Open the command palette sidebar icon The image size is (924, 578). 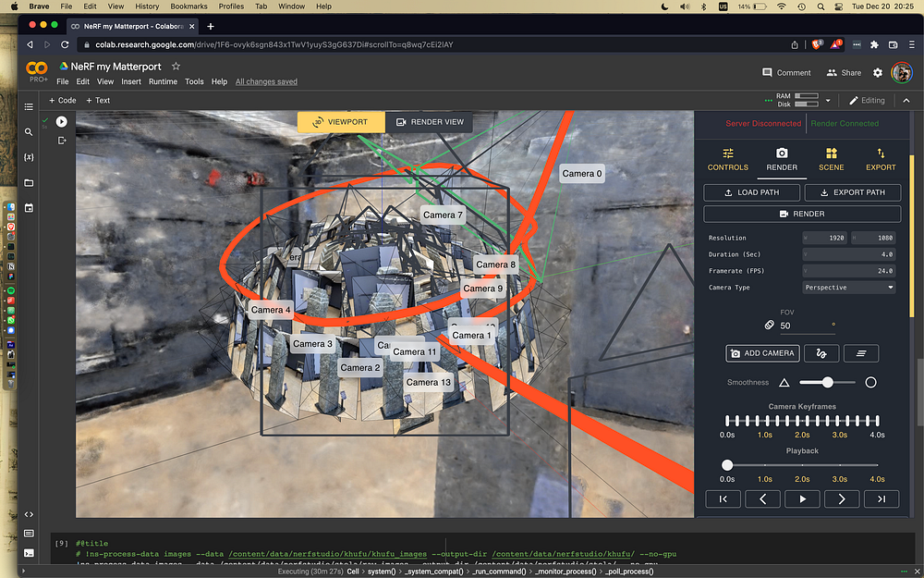click(29, 534)
